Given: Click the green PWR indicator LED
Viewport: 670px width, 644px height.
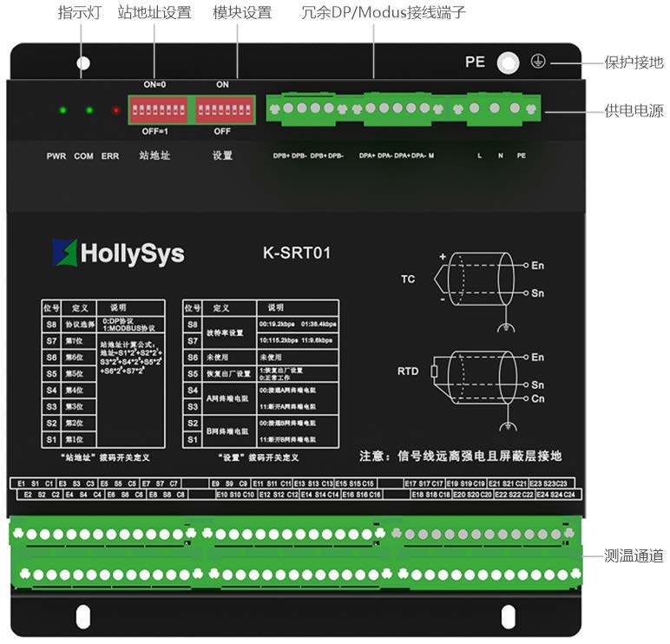Looking at the screenshot, I should click(62, 110).
